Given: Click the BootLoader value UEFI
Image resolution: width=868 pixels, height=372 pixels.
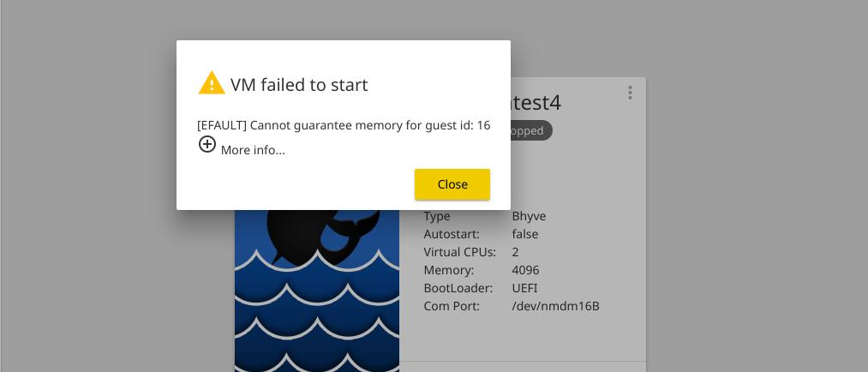Looking at the screenshot, I should click(524, 288).
